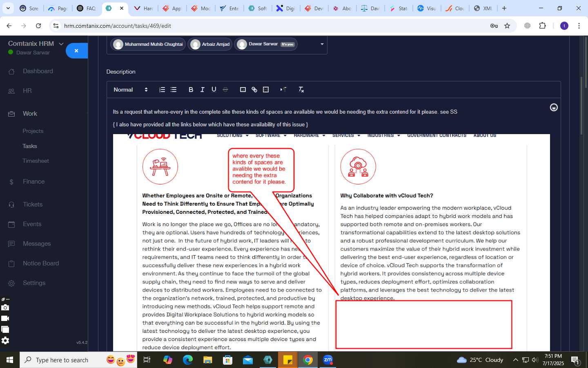Open the browser extensions puzzle icon
Viewport: 588px width, 368px height.
coord(542,26)
